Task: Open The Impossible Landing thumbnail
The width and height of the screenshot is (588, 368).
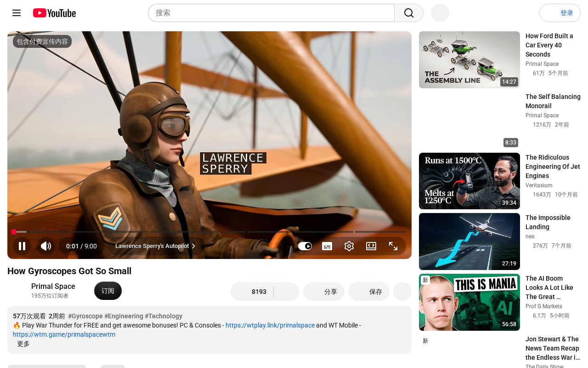Action: point(469,241)
